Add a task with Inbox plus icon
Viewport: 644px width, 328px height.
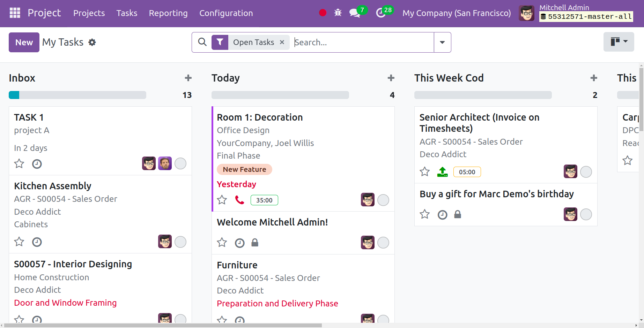[x=188, y=78]
